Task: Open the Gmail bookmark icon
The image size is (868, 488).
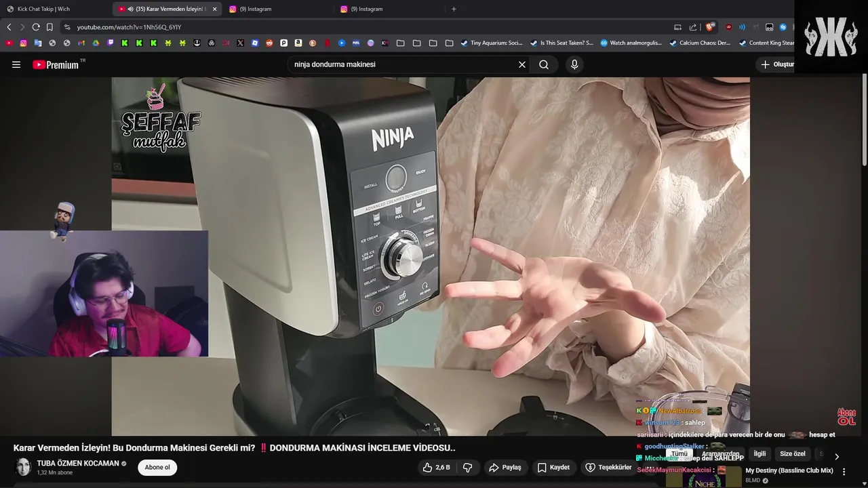Action: pyautogui.click(x=81, y=43)
